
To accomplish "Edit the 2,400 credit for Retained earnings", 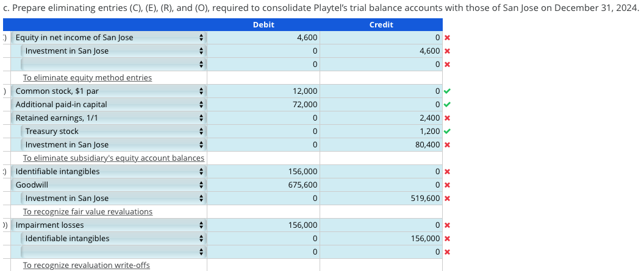I will click(381, 118).
